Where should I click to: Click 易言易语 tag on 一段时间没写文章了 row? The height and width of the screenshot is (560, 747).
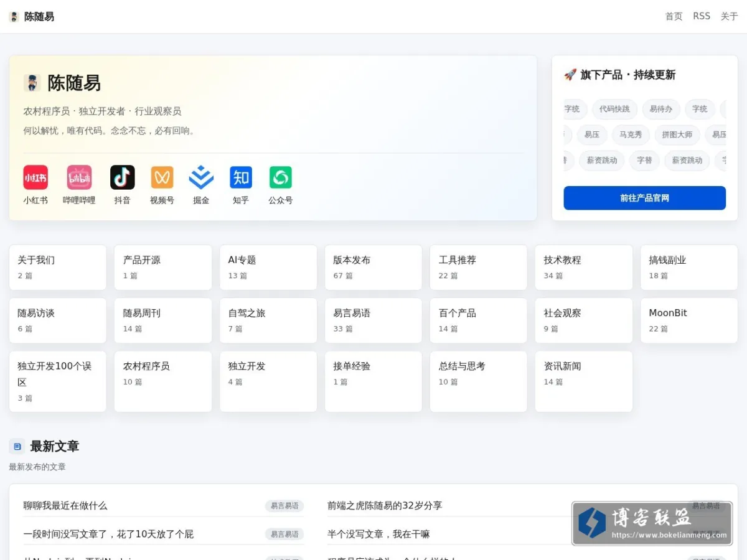(284, 534)
